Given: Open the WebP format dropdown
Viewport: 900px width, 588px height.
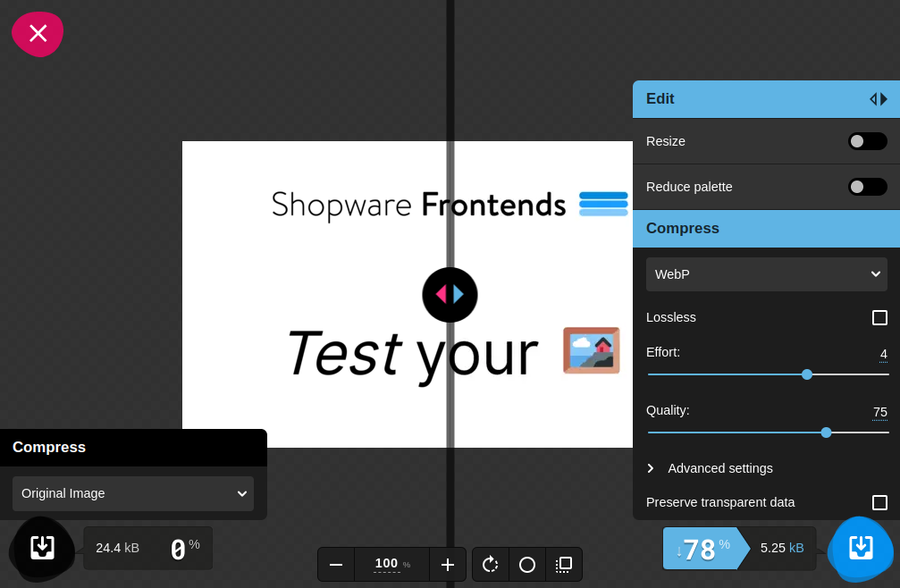Looking at the screenshot, I should coord(767,274).
